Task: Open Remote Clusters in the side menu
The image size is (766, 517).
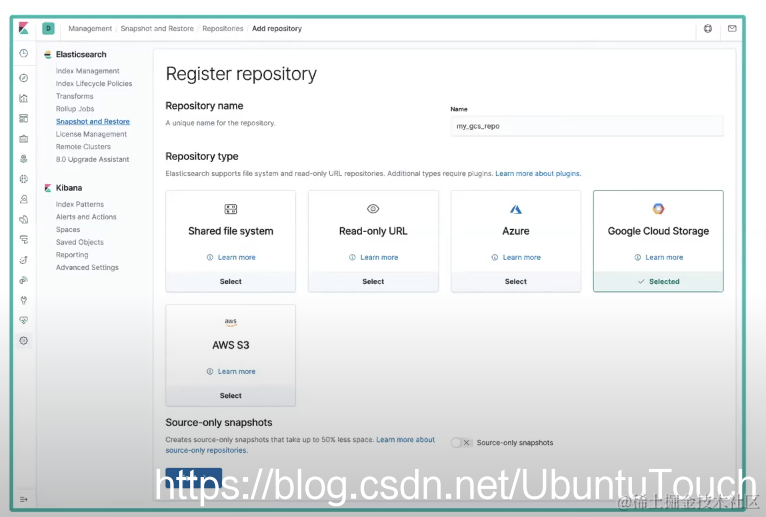Action: tap(83, 147)
